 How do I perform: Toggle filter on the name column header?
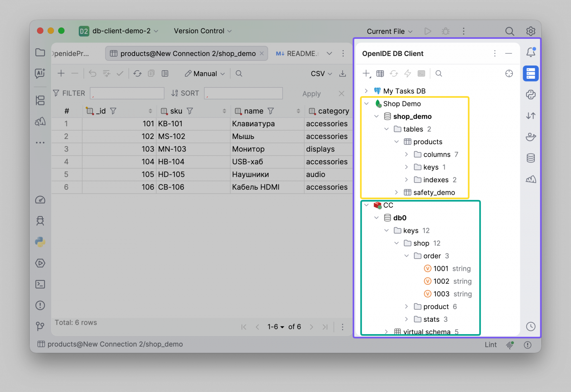[270, 111]
